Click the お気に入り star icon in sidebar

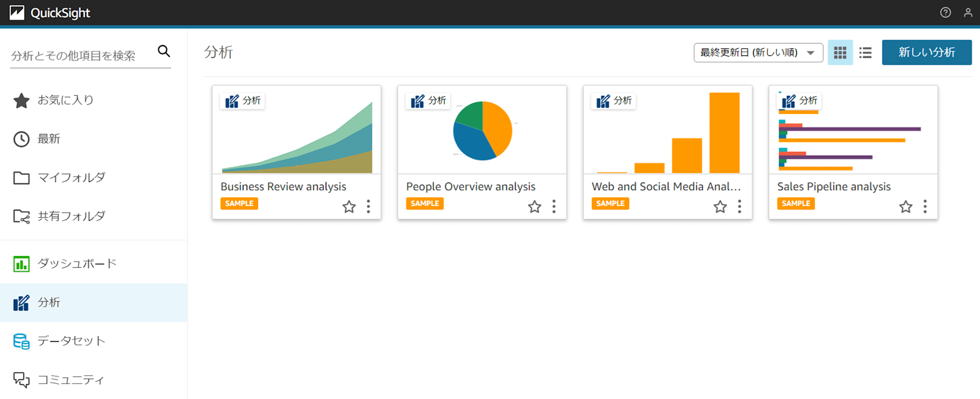point(21,100)
